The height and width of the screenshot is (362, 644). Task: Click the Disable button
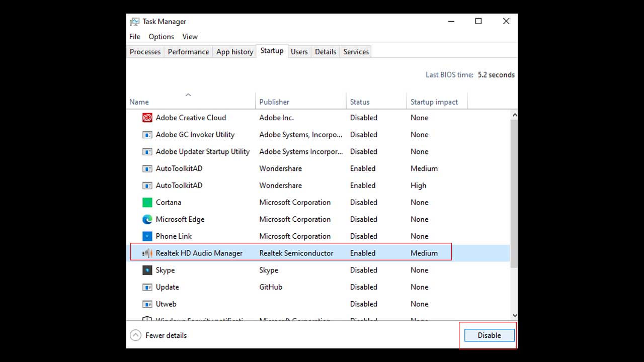point(489,335)
